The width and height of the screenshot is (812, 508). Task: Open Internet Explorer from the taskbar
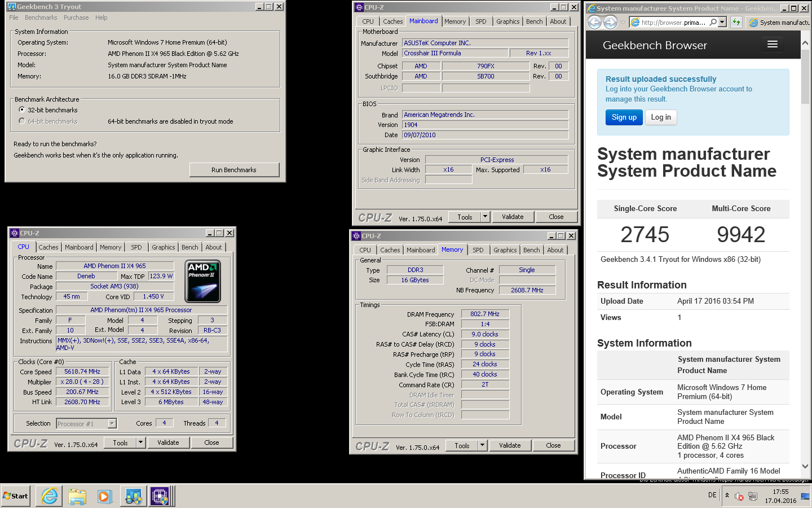pos(50,496)
